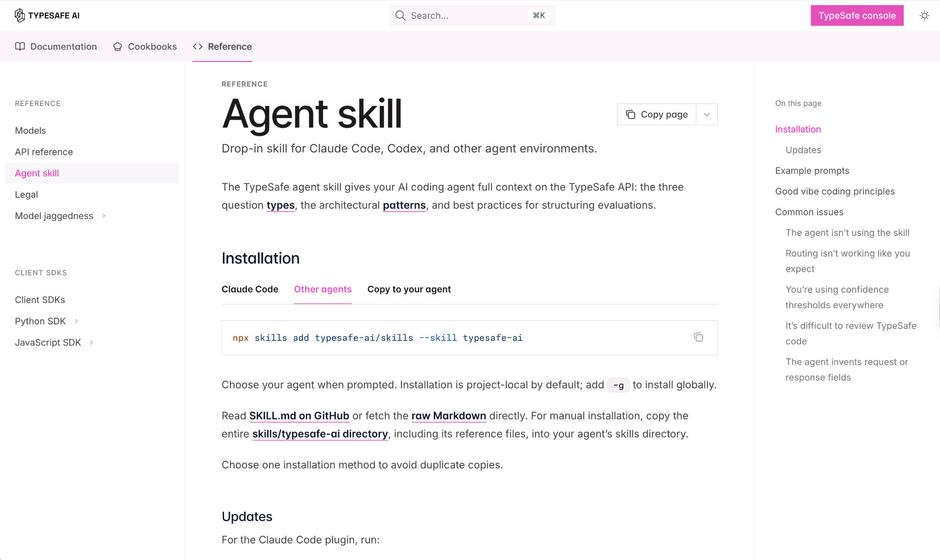
Task: Go to confidence thresholds everywhere entry
Action: (x=837, y=297)
